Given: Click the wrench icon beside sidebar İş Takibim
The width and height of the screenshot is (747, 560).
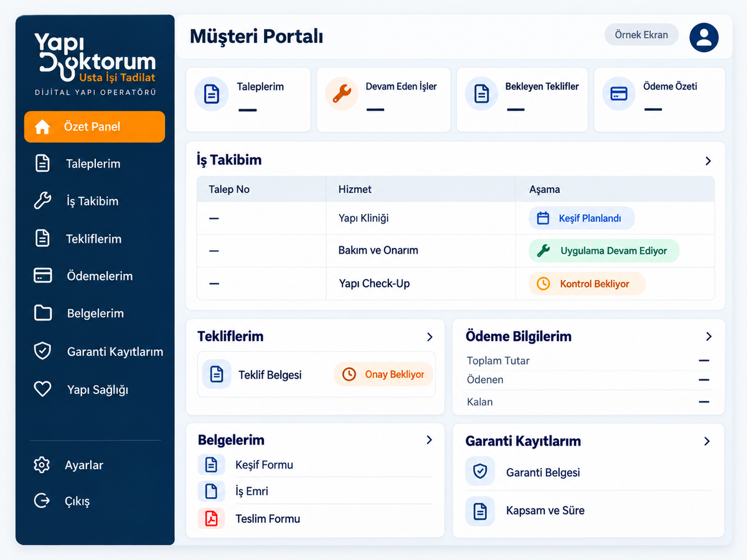Looking at the screenshot, I should (42, 201).
